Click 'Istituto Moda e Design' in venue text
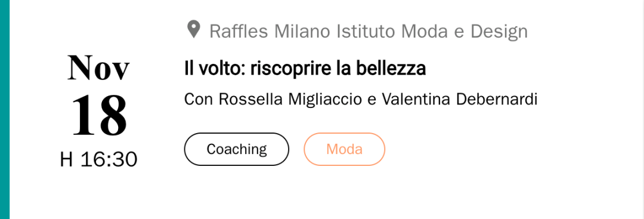 tap(432, 31)
